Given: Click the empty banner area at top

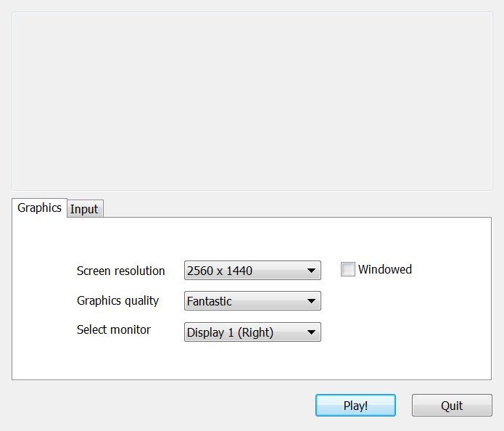Looking at the screenshot, I should [x=252, y=102].
